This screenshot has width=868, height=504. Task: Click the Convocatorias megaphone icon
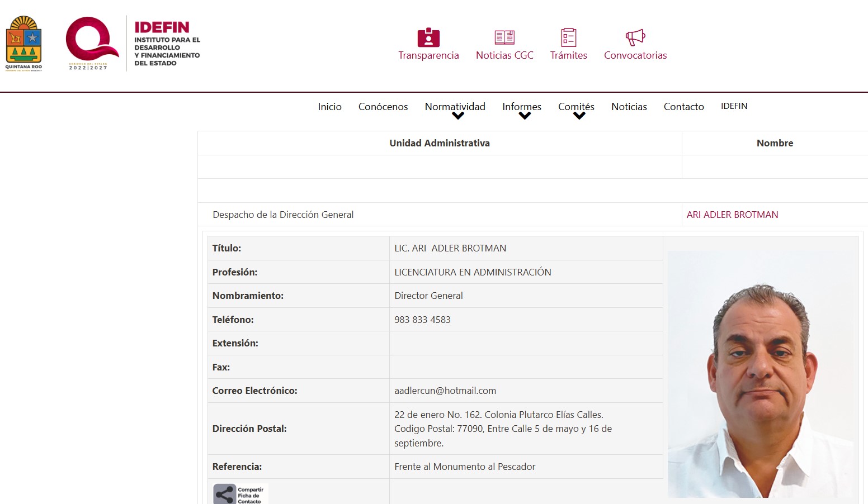635,37
